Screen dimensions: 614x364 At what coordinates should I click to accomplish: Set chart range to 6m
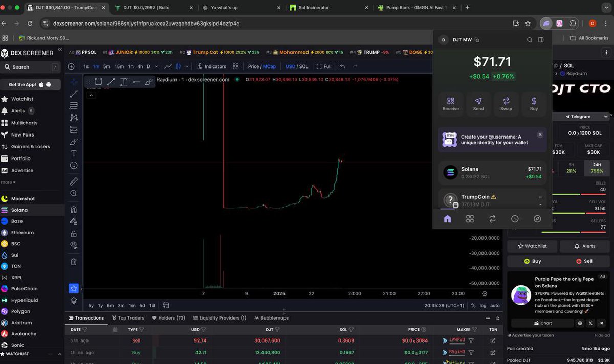pyautogui.click(x=110, y=306)
